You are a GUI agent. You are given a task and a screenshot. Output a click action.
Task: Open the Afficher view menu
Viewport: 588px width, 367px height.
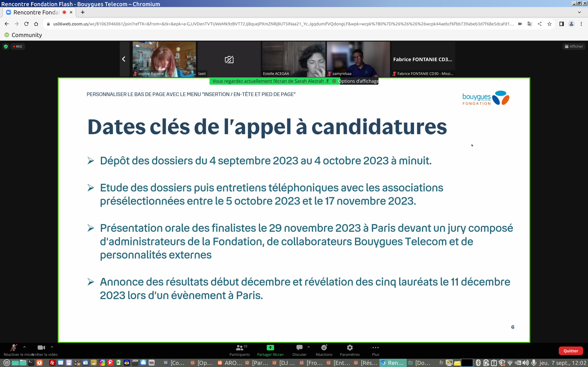(x=574, y=46)
